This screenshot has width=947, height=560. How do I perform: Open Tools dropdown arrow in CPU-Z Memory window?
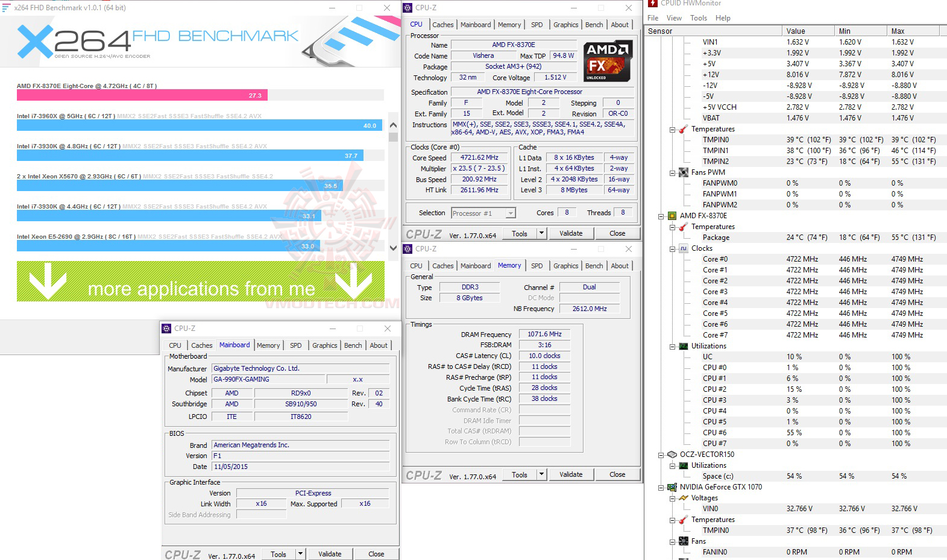[x=541, y=474]
